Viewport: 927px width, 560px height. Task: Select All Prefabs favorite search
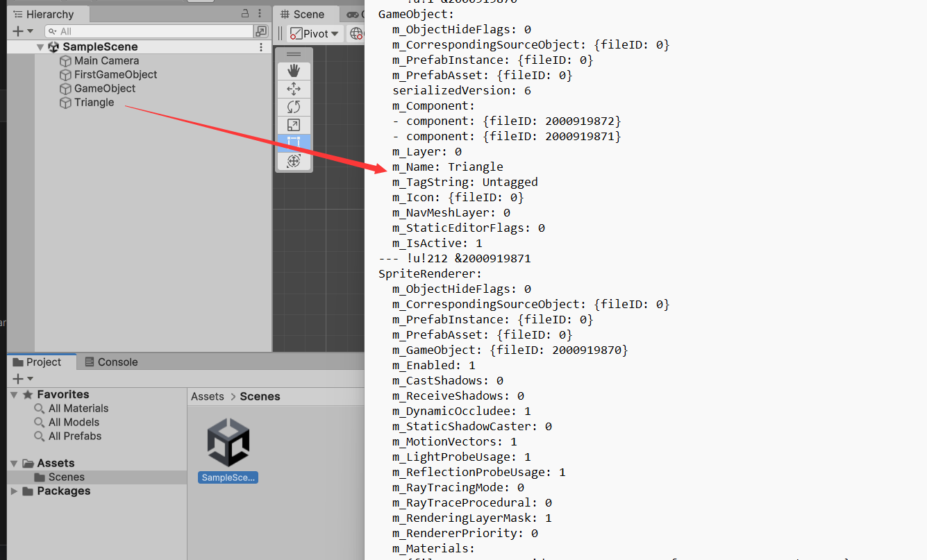pos(75,436)
